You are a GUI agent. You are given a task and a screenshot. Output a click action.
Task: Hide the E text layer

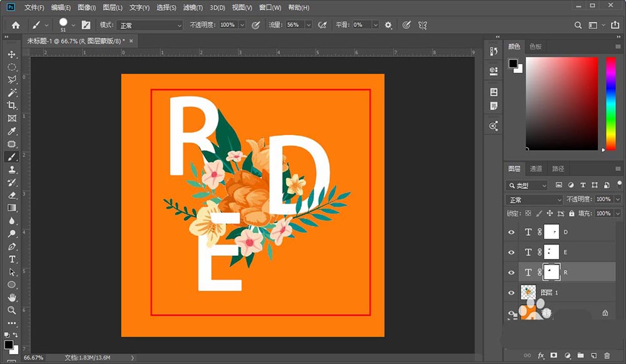pyautogui.click(x=511, y=253)
